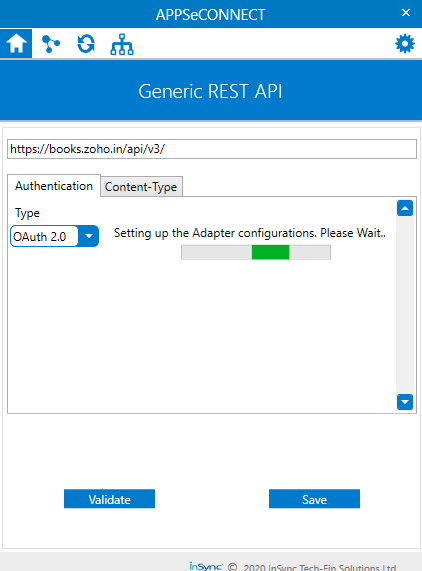Click the InSync logo in footer

[x=206, y=567]
